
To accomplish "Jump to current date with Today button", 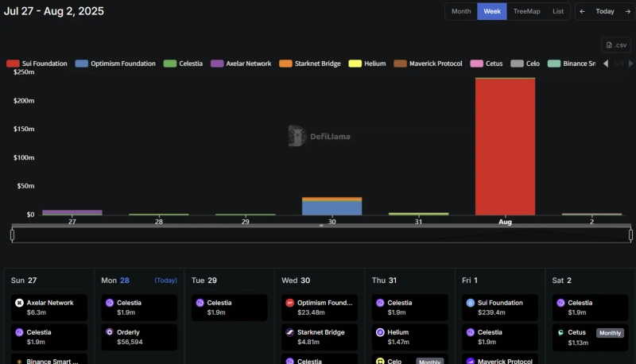I will [605, 11].
